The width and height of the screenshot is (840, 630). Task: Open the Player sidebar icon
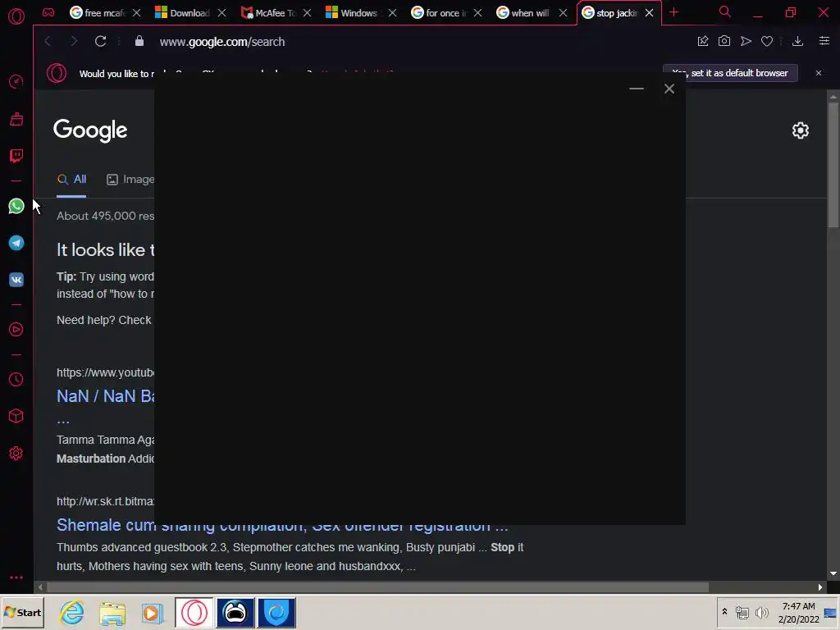pos(16,330)
